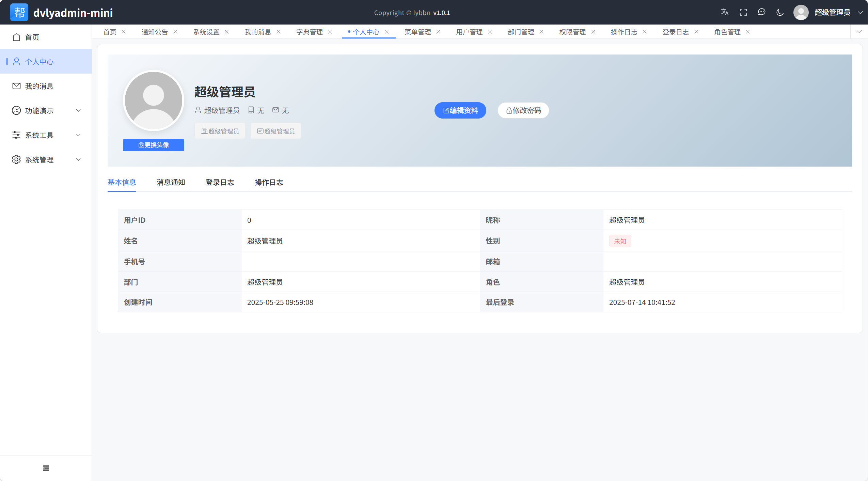Screen dimensions: 868x481
Task: Switch to the 首页 tab
Action: coord(110,32)
